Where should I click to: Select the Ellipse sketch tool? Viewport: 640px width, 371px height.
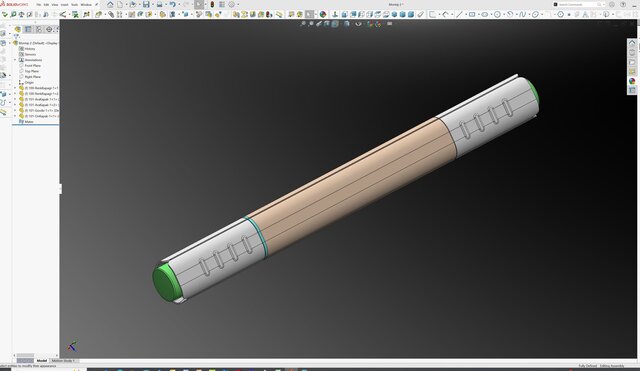pyautogui.click(x=535, y=14)
